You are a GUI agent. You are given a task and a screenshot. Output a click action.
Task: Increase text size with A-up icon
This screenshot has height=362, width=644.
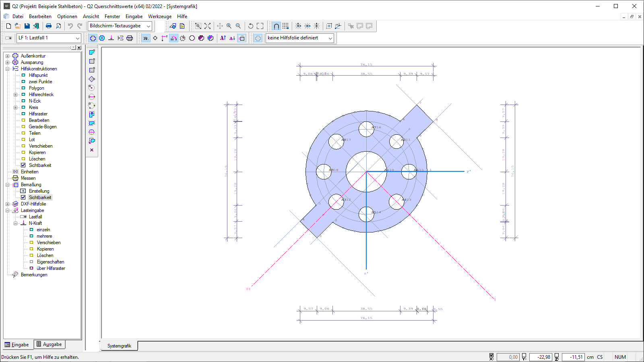pos(223,38)
